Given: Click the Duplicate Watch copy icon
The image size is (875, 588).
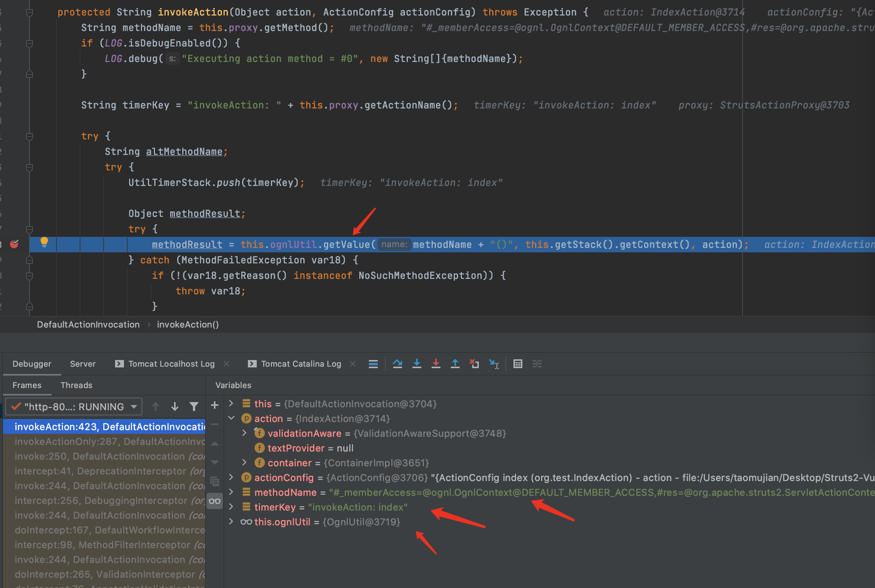Looking at the screenshot, I should 215,481.
